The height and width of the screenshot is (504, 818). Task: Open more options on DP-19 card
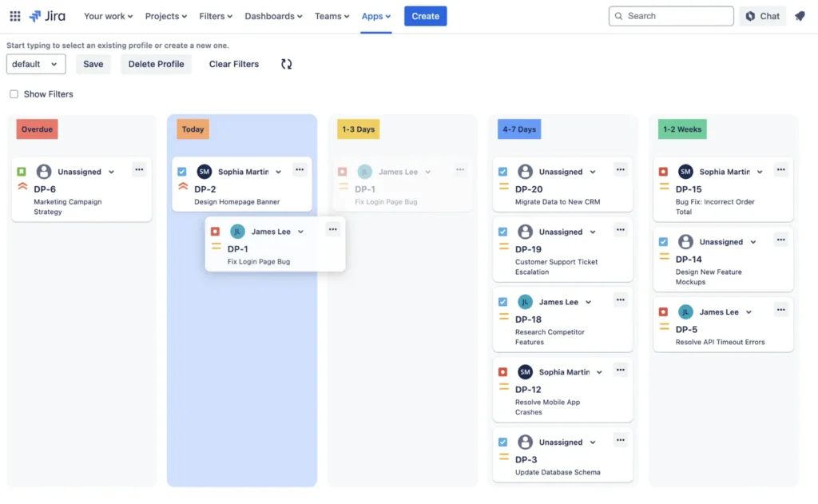click(x=620, y=229)
